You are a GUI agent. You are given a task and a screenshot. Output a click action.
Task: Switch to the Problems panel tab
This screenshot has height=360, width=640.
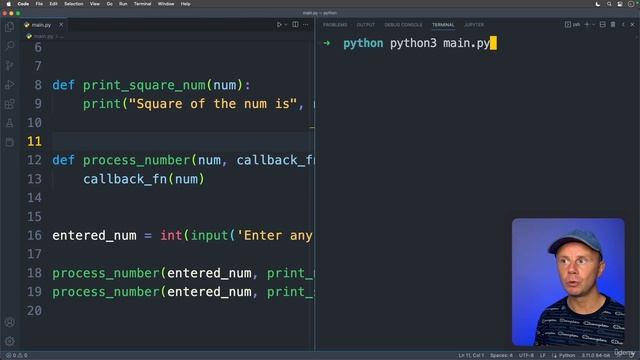tap(335, 25)
